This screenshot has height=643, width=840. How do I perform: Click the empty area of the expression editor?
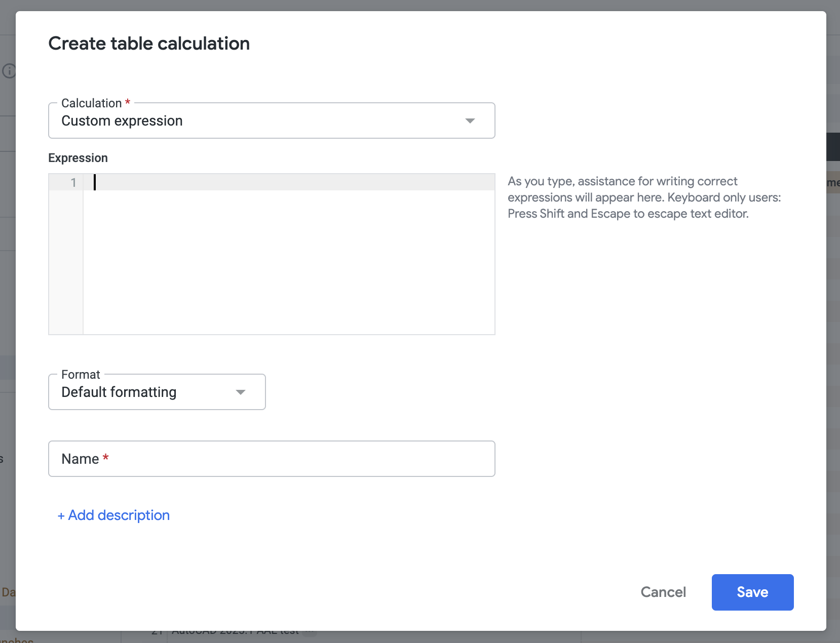point(289,263)
